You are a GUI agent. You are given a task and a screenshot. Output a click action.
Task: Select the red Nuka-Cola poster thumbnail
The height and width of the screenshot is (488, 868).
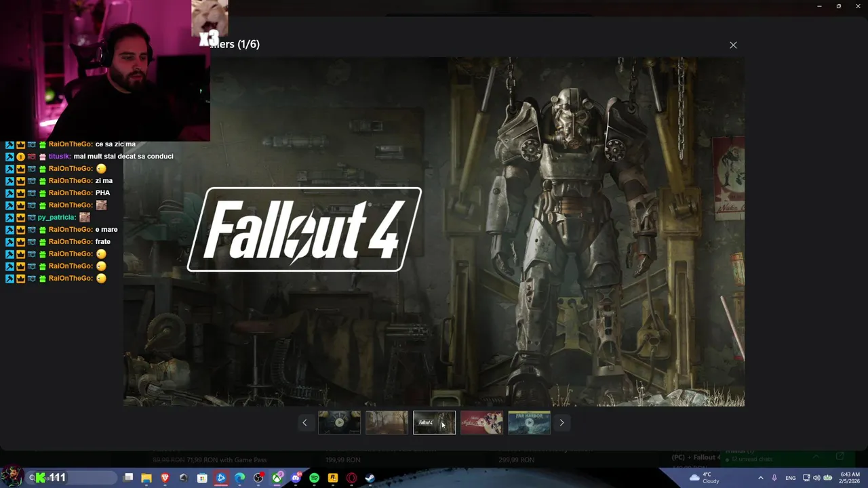click(481, 423)
